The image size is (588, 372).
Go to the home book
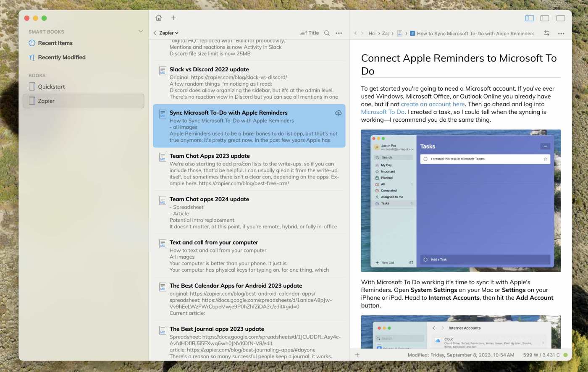click(x=158, y=18)
